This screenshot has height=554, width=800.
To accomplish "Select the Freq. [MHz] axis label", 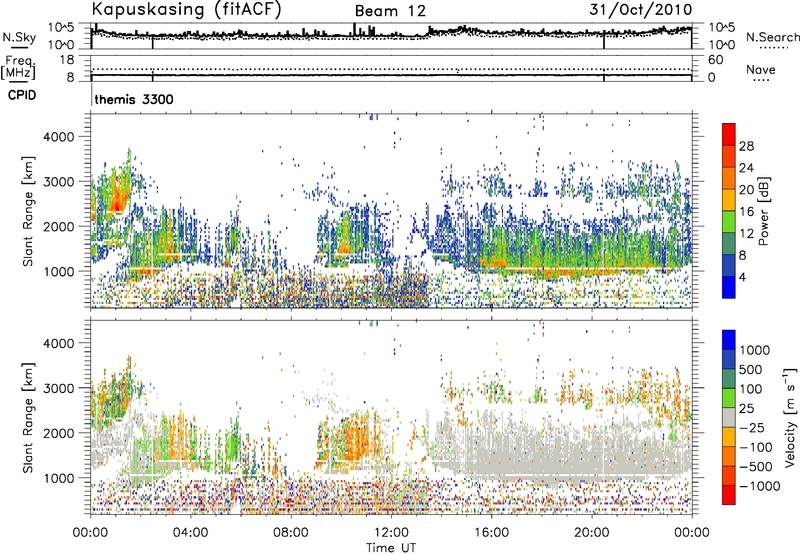I will (x=18, y=67).
